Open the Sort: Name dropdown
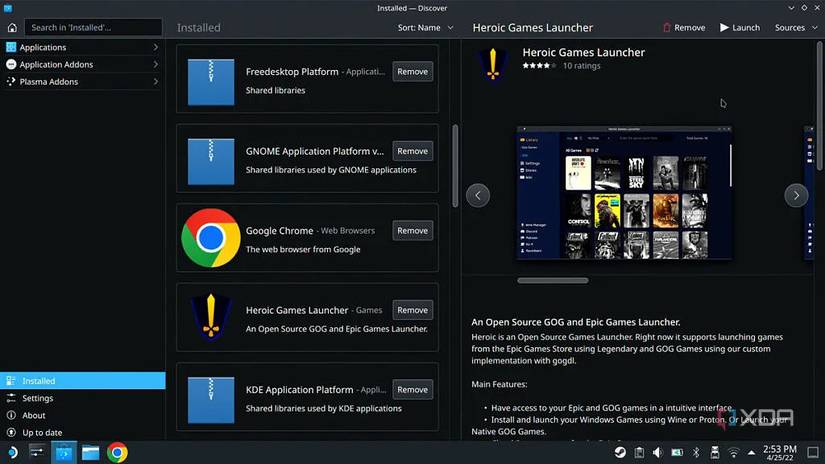The width and height of the screenshot is (825, 464). tap(425, 27)
